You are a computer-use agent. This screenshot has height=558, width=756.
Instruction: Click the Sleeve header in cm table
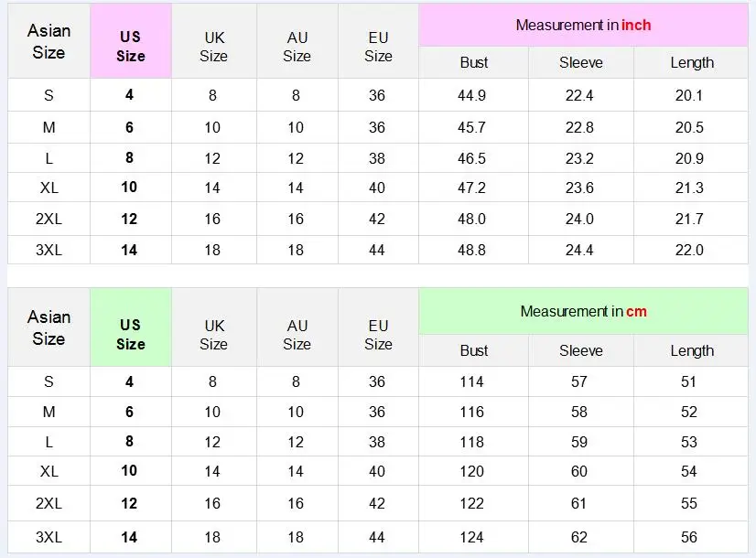[x=581, y=350]
